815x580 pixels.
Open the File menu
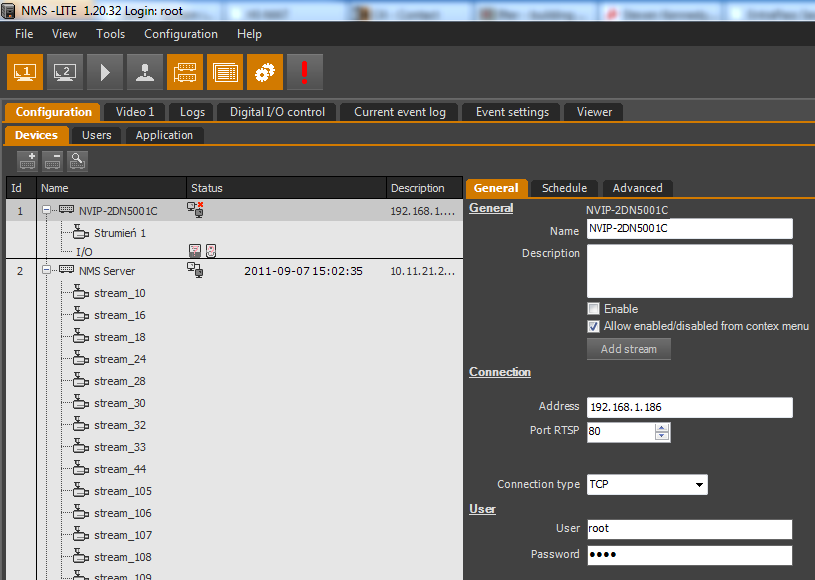click(x=24, y=34)
